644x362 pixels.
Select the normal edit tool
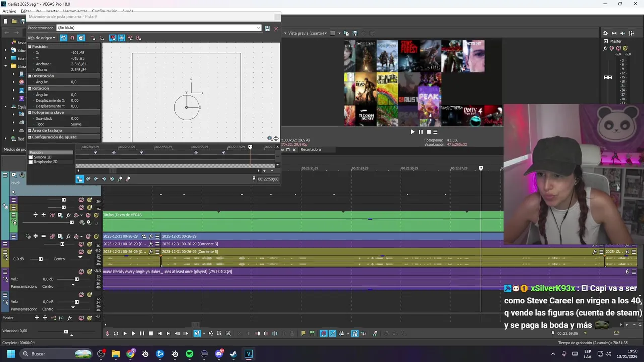(197, 333)
